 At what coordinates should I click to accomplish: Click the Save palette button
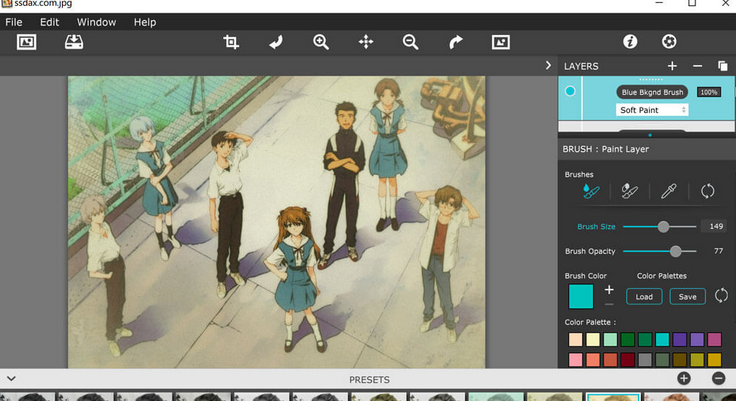(687, 297)
